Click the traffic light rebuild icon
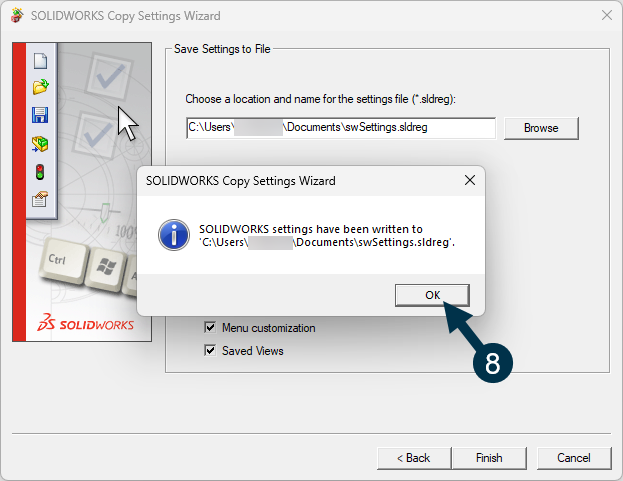This screenshot has width=623, height=481. click(x=40, y=172)
